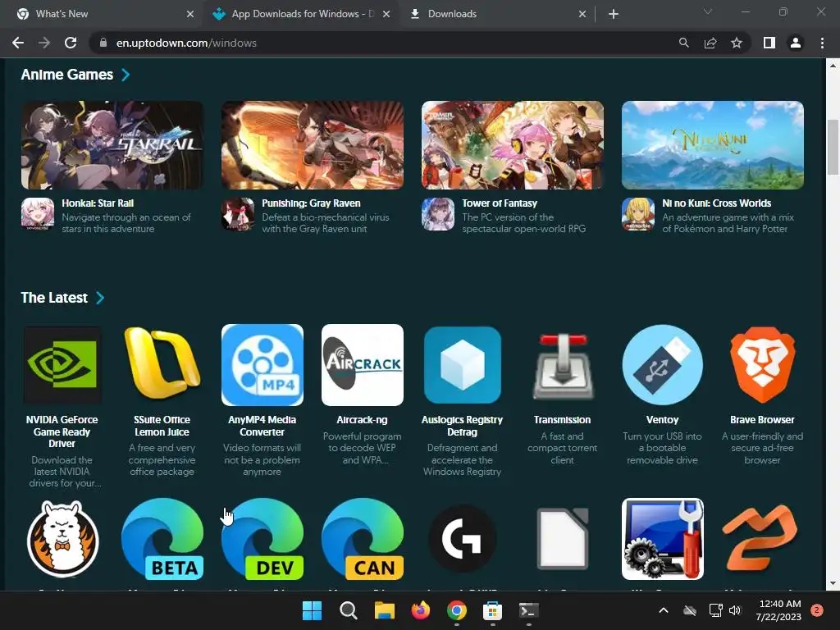Open Windows Start menu
Viewport: 840px width, 630px height.
coord(312,610)
